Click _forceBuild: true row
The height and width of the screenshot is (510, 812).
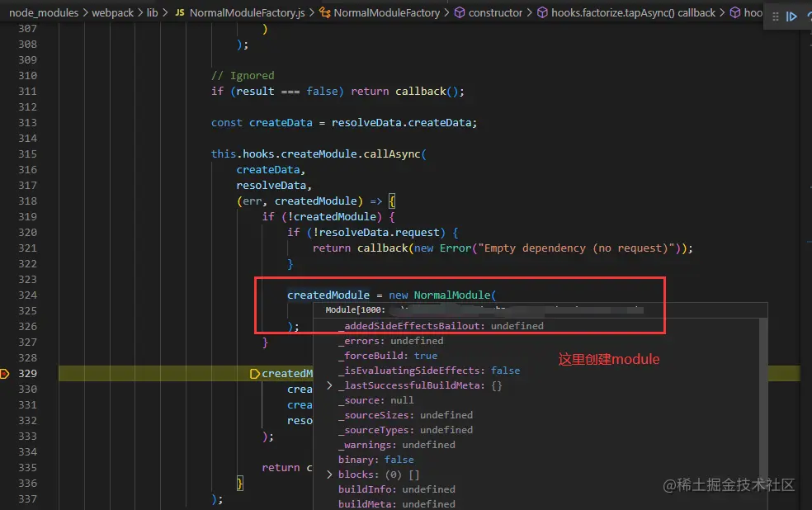pos(387,356)
